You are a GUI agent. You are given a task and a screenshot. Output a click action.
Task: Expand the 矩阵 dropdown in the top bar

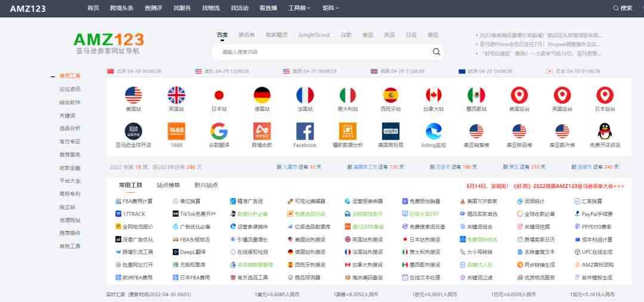point(330,8)
